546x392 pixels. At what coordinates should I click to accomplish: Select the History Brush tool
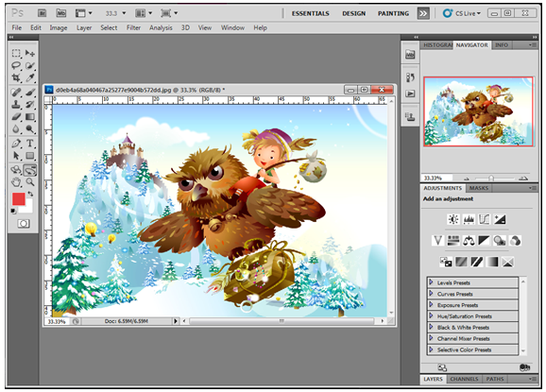(x=30, y=105)
